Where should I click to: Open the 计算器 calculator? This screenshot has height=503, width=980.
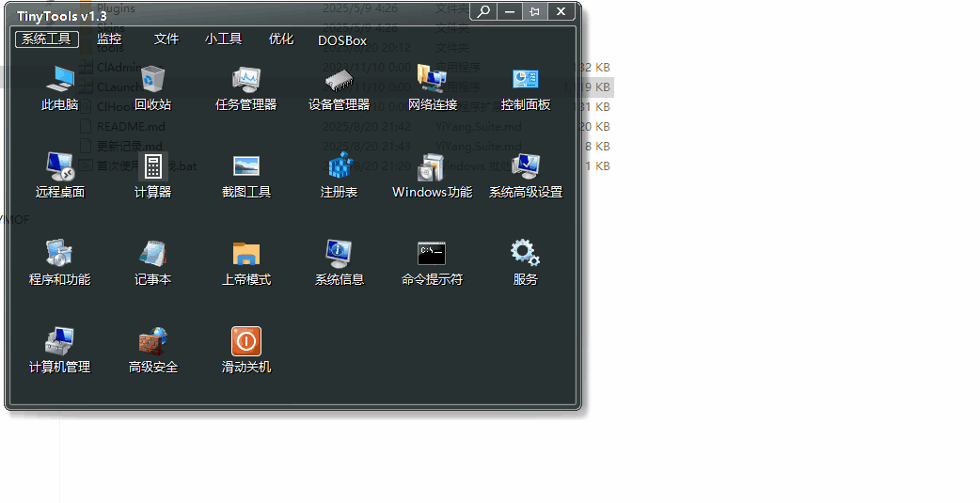tap(152, 168)
